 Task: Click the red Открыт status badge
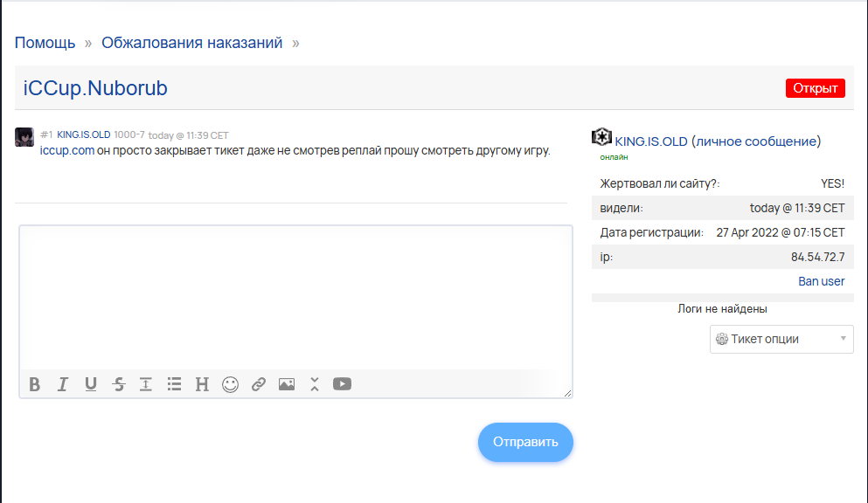815,88
